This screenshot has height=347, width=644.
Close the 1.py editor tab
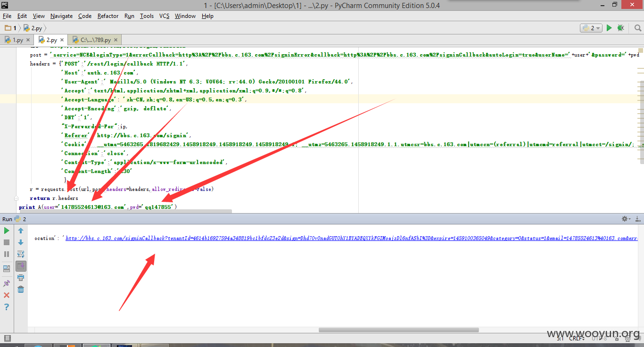[28, 40]
